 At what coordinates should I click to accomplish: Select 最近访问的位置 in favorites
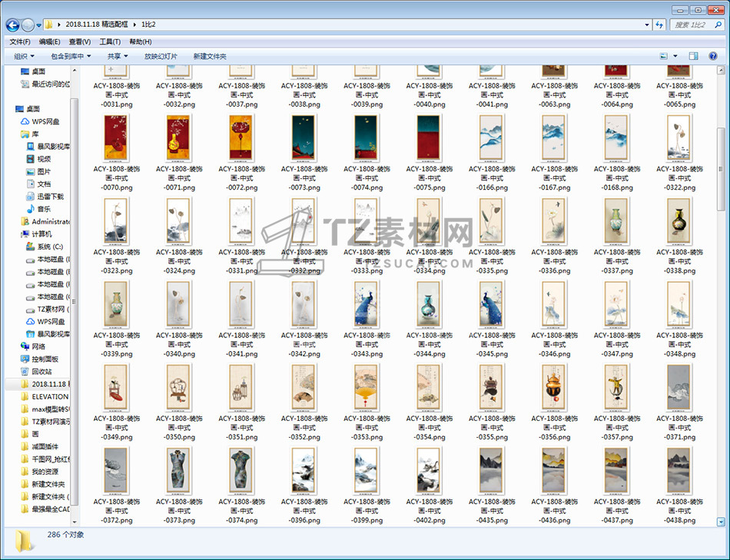click(x=45, y=84)
